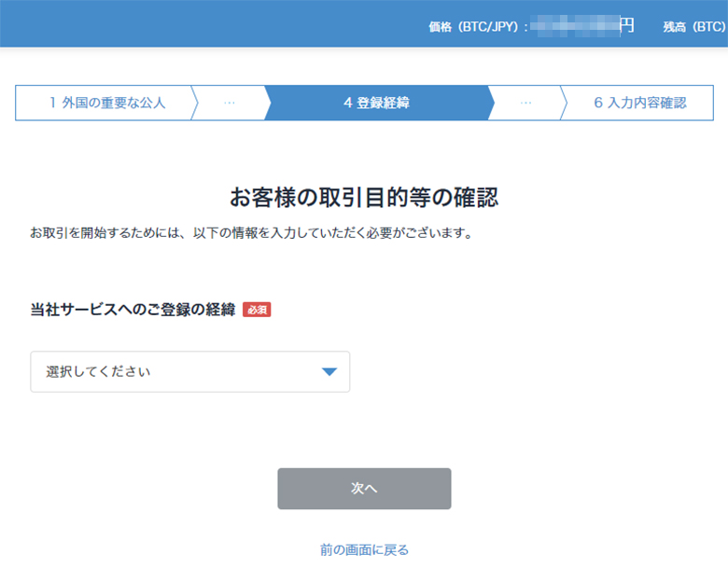Click the collapsed steps ellipsis before step 6
This screenshot has width=728, height=568.
[525, 103]
